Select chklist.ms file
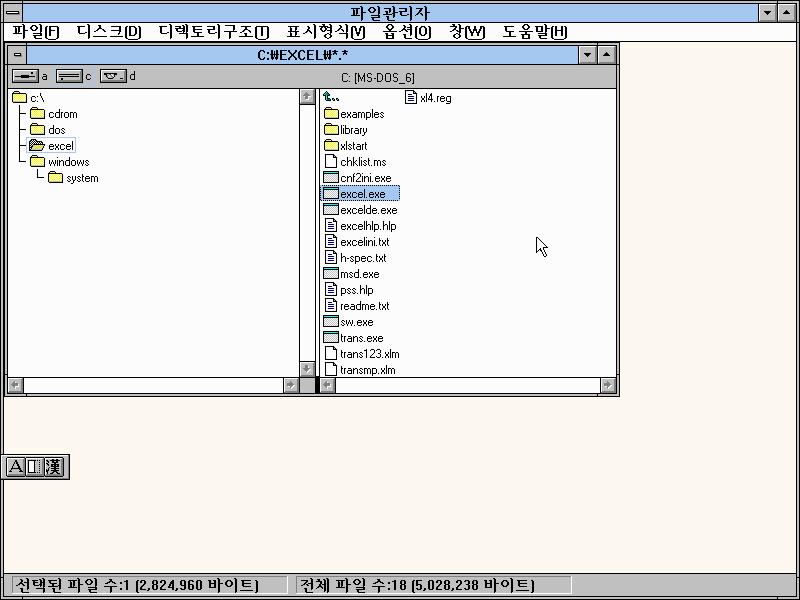The width and height of the screenshot is (800, 600). [x=355, y=162]
